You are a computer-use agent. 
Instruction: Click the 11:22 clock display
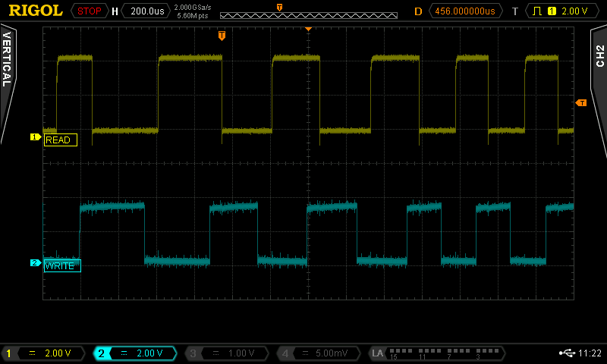click(x=590, y=353)
